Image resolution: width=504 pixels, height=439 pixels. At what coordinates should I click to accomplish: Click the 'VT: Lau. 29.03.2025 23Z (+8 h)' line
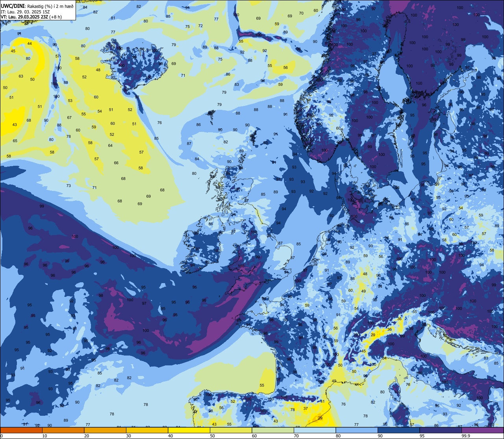32,17
